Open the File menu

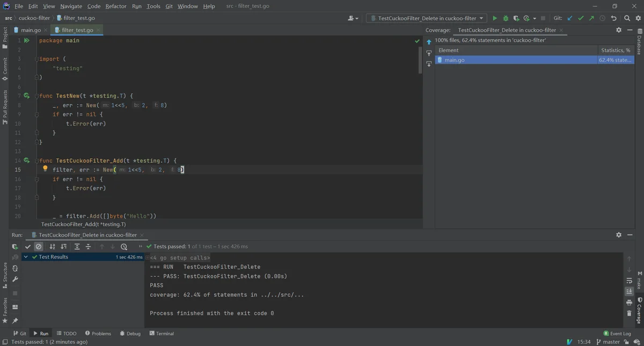pyautogui.click(x=19, y=6)
